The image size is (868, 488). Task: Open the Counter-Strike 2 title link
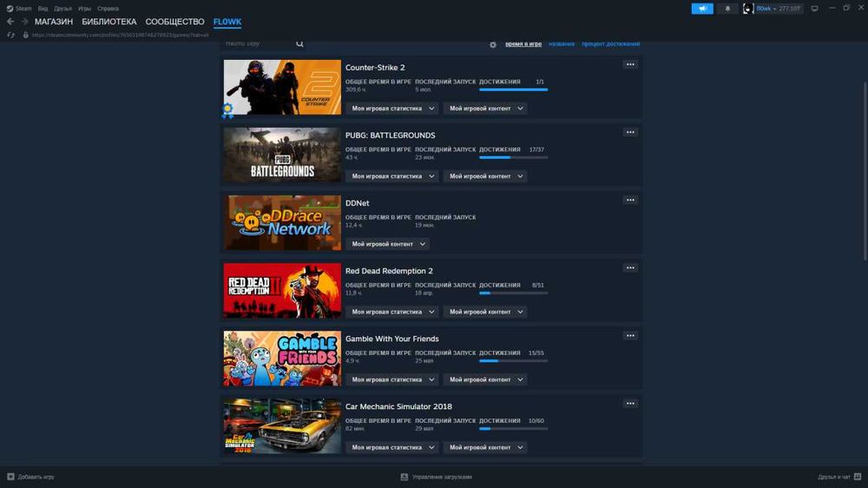[375, 68]
